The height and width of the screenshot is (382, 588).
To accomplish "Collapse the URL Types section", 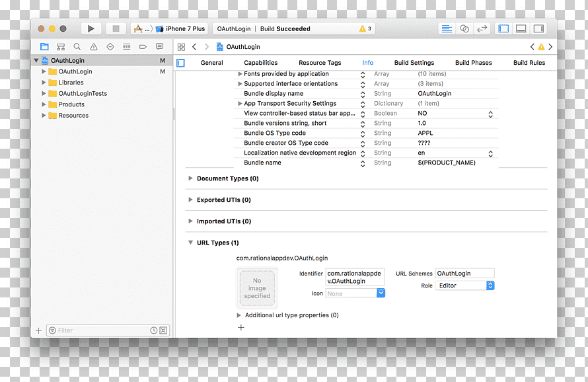I will (190, 243).
